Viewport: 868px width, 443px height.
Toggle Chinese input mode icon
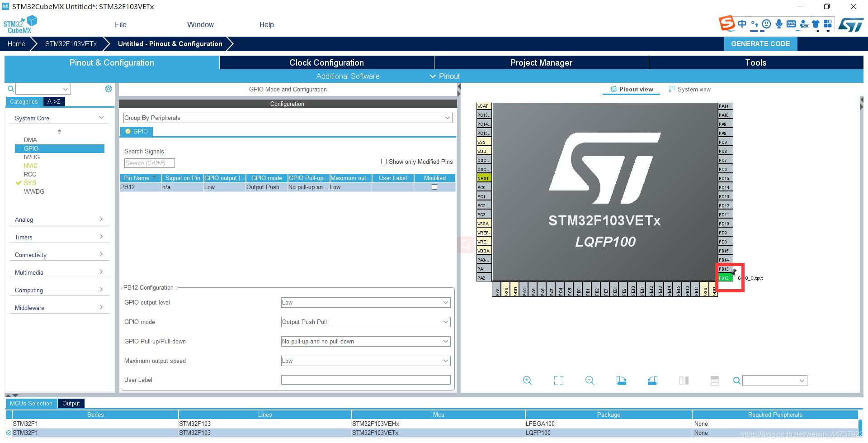pyautogui.click(x=742, y=24)
